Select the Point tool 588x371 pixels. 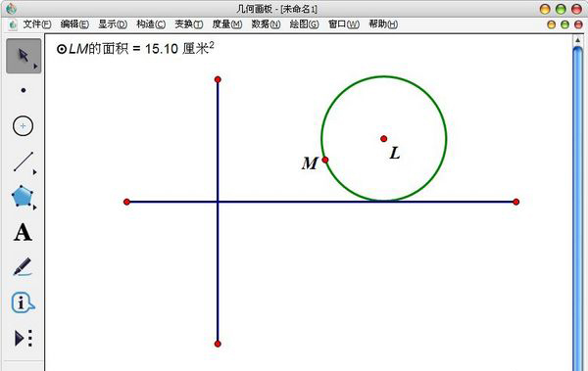(24, 90)
